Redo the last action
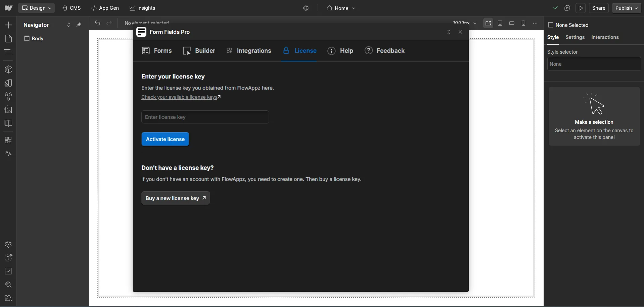 click(x=109, y=23)
